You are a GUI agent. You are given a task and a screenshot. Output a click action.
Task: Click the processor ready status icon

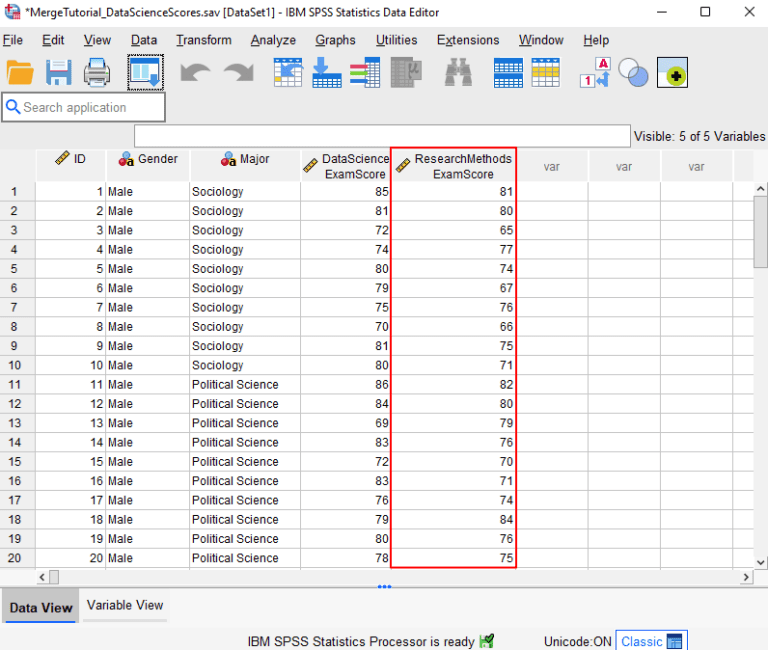click(x=487, y=641)
